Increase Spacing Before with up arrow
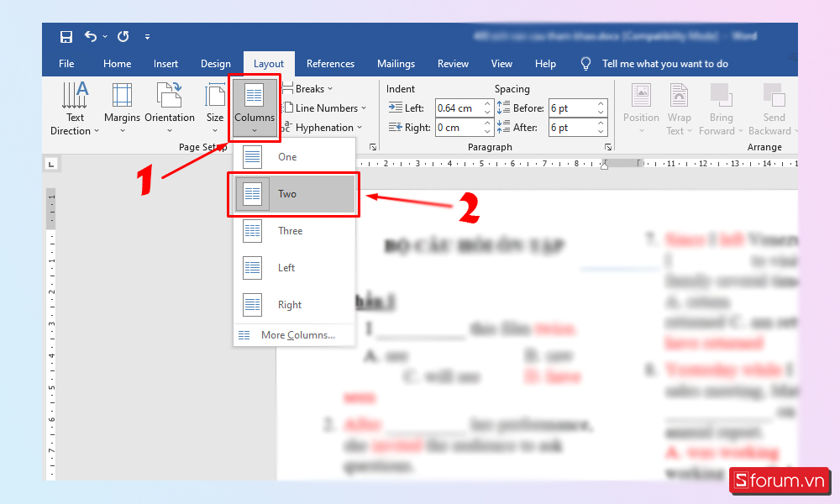The image size is (840, 504). point(601,104)
